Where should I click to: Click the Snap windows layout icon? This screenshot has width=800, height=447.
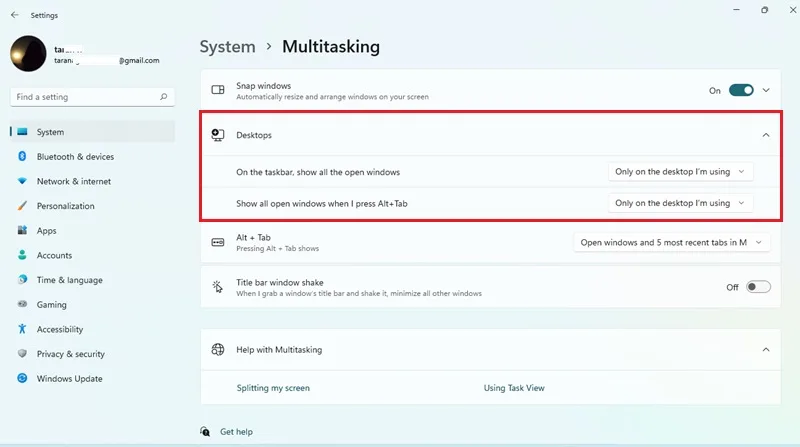point(218,90)
